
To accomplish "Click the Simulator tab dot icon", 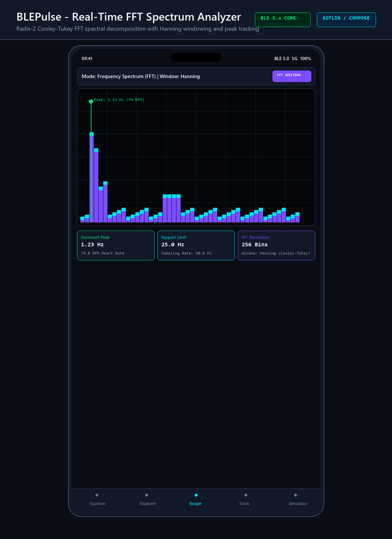I will coord(295,495).
